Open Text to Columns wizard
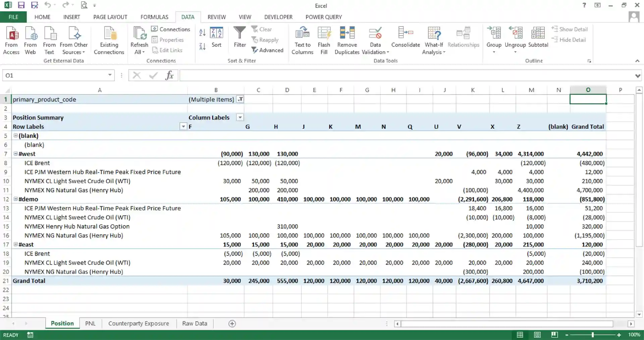 pyautogui.click(x=303, y=40)
